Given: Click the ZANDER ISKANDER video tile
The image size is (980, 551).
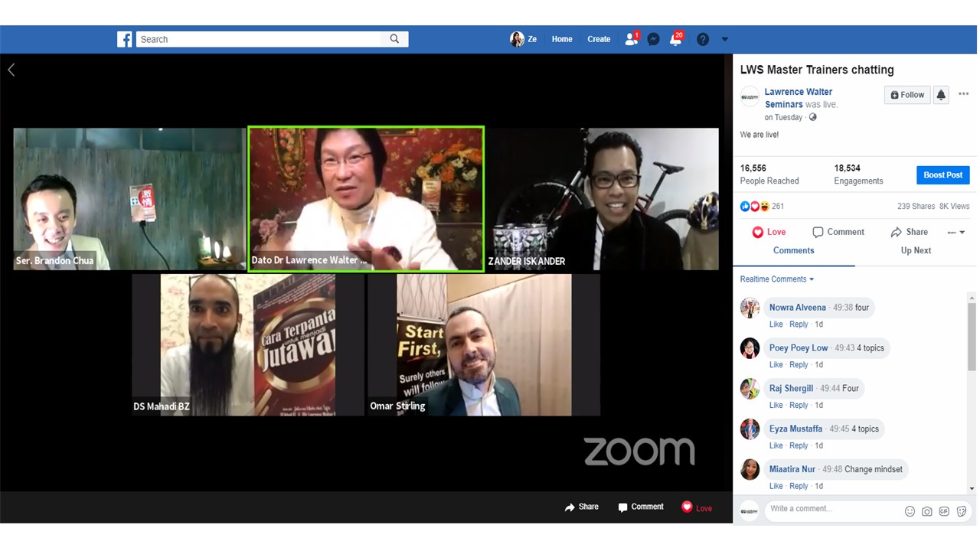Looking at the screenshot, I should 603,199.
